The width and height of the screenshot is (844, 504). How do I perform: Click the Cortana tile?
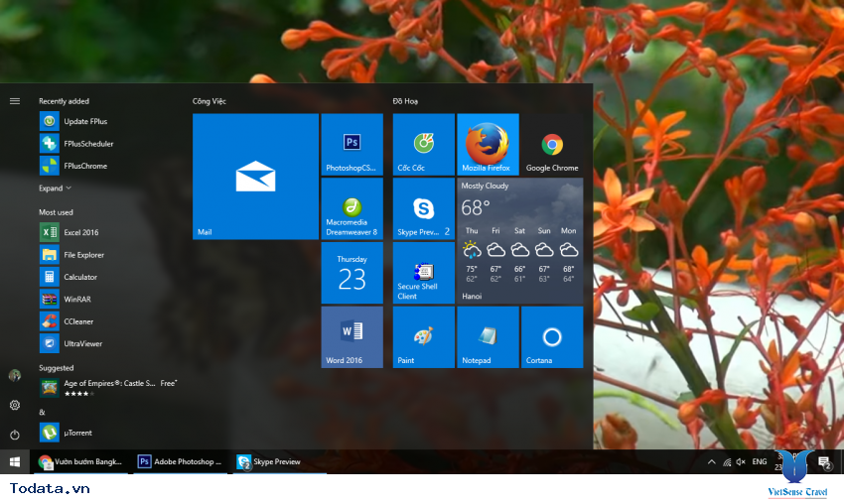pos(552,336)
